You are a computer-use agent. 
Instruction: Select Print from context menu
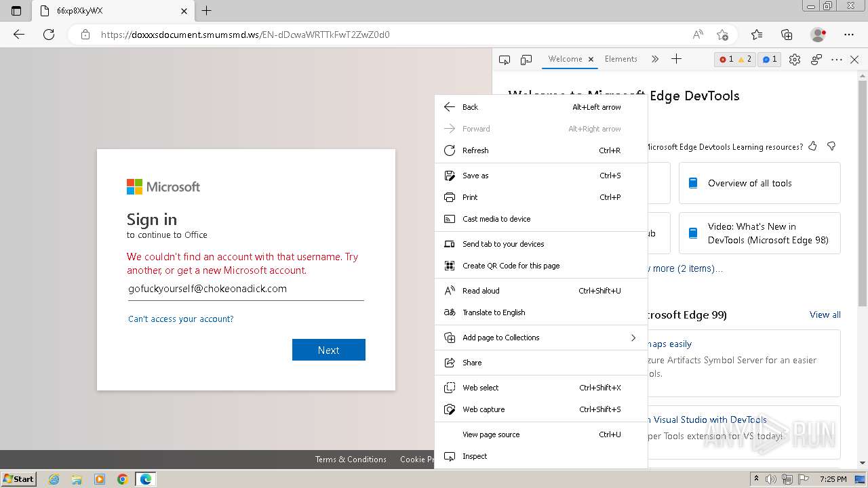pos(541,197)
